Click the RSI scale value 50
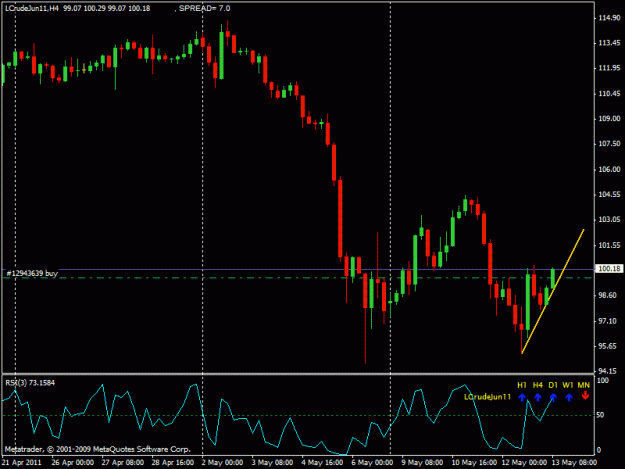 (600, 415)
